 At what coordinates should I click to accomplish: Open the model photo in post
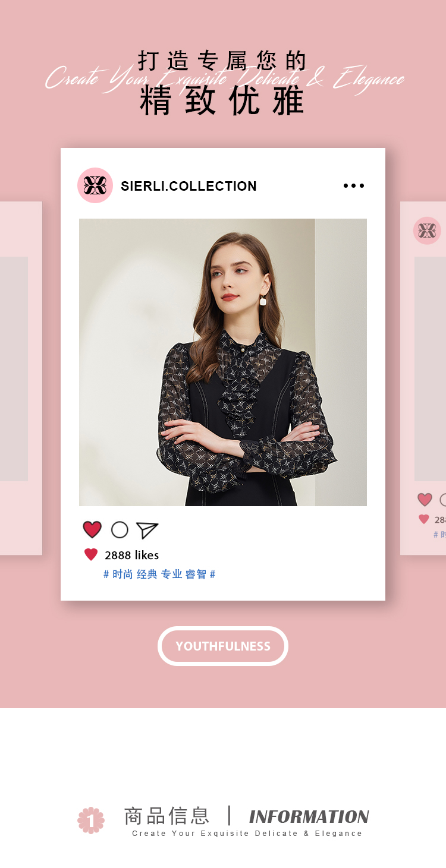(x=223, y=362)
